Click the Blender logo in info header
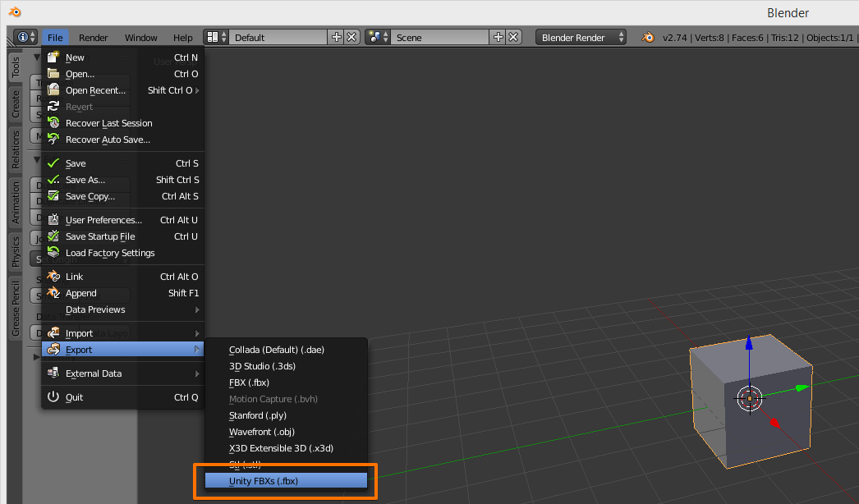Viewport: 859px width, 504px height. (648, 37)
